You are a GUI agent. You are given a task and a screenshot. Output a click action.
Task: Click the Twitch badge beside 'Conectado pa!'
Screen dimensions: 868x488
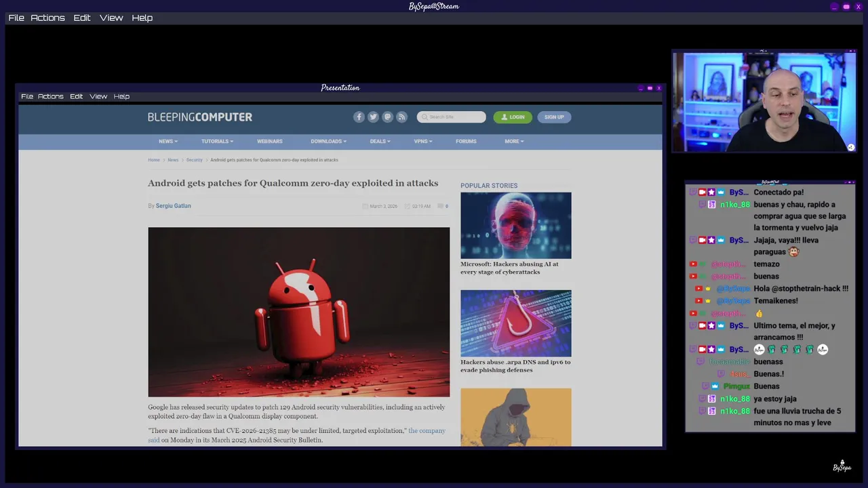click(693, 192)
